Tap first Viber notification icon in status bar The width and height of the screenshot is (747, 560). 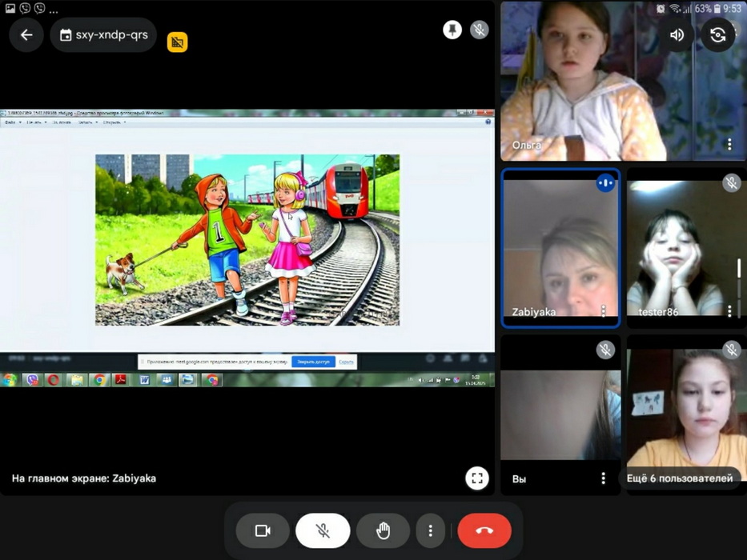point(25,9)
